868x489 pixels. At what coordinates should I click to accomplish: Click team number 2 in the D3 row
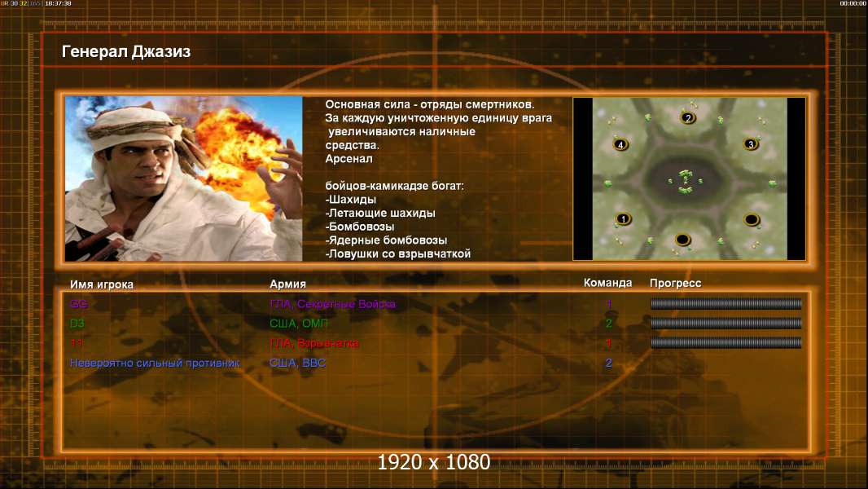point(609,323)
